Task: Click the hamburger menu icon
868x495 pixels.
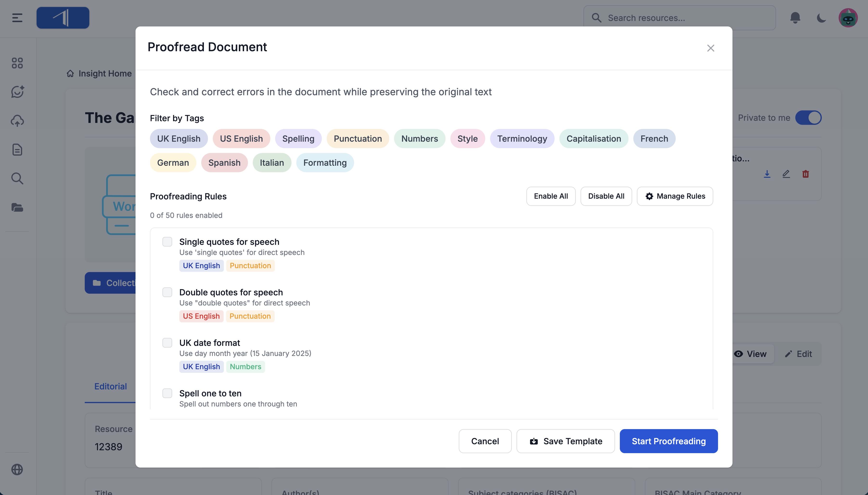Action: pyautogui.click(x=17, y=18)
